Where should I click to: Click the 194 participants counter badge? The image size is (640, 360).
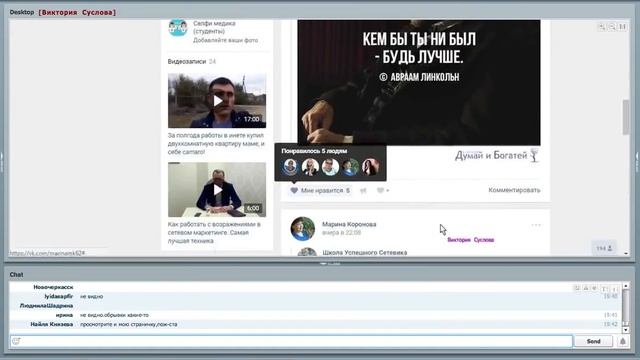pyautogui.click(x=604, y=248)
